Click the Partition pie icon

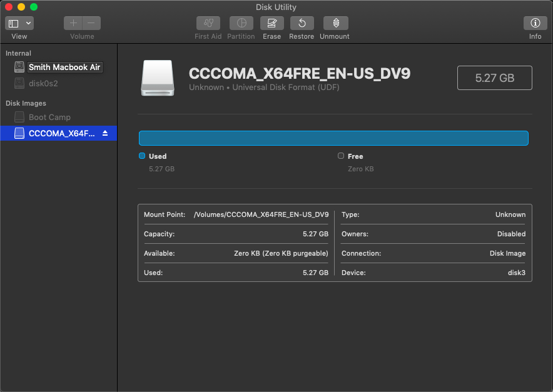[x=241, y=23]
